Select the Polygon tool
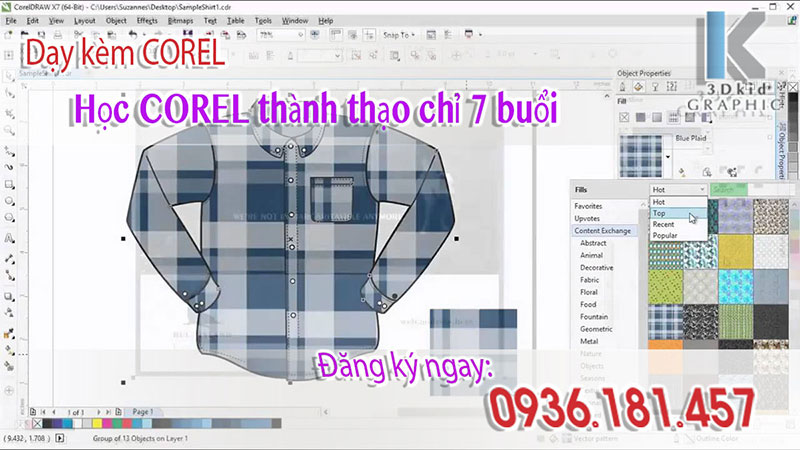This screenshot has height=450, width=800. [x=9, y=218]
